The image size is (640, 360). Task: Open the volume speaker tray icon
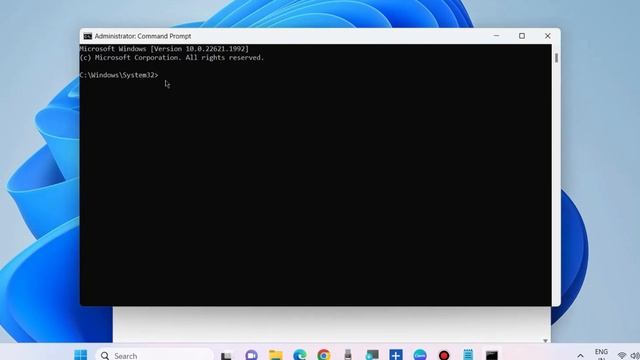(635, 356)
